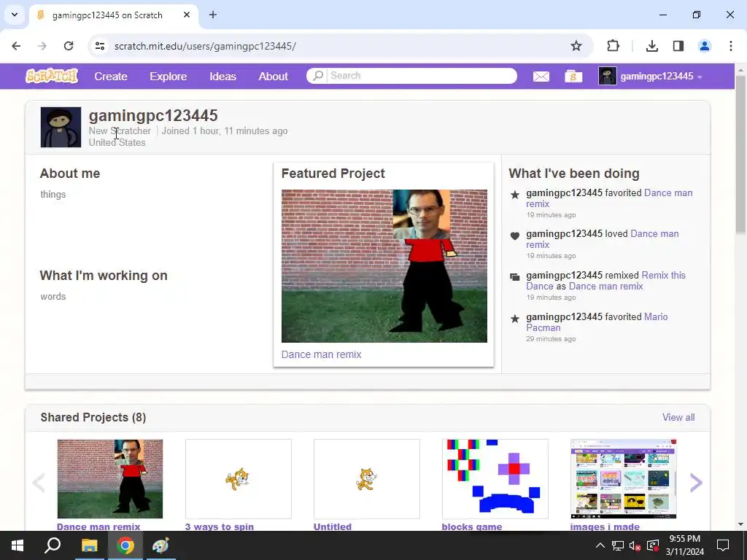
Task: Open the Untitled project thumbnail
Action: [367, 478]
